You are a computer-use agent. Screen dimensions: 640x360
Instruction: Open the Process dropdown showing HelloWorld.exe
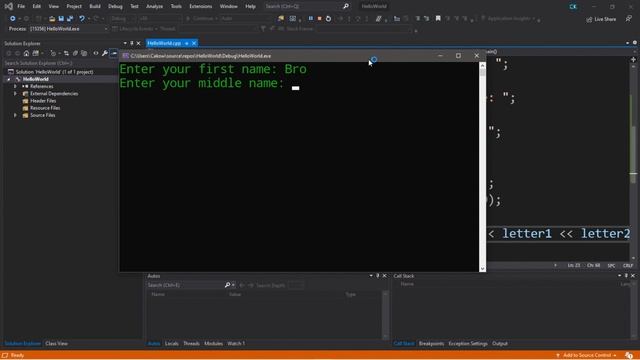click(68, 29)
